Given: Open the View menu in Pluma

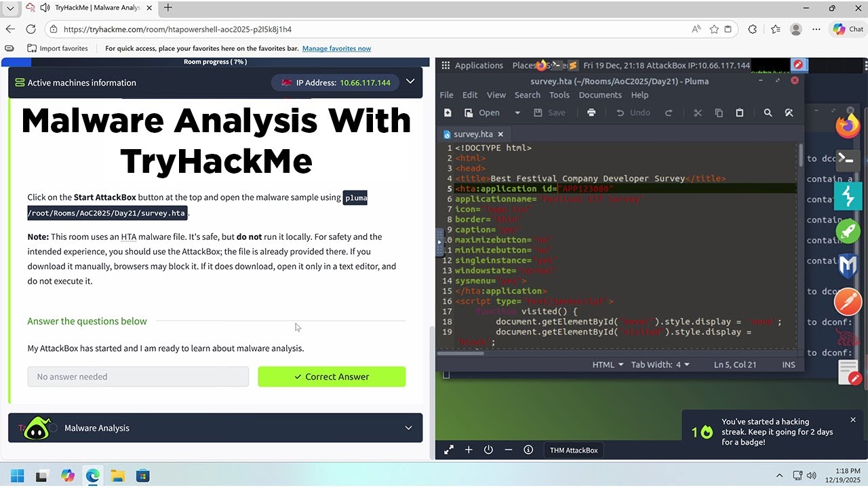Looking at the screenshot, I should tap(496, 95).
